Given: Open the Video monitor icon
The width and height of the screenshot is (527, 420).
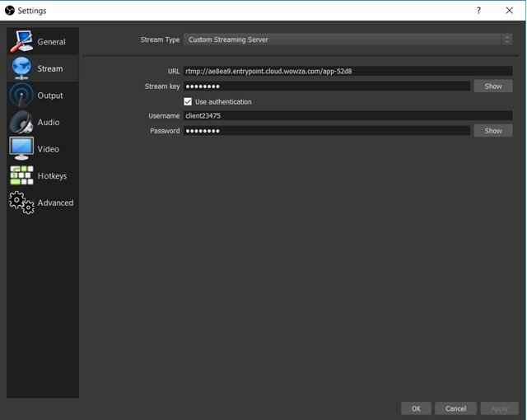Looking at the screenshot, I should (x=21, y=148).
